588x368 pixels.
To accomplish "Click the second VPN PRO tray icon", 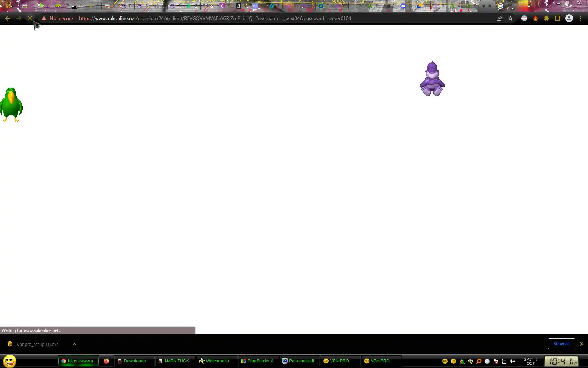I will [x=454, y=361].
